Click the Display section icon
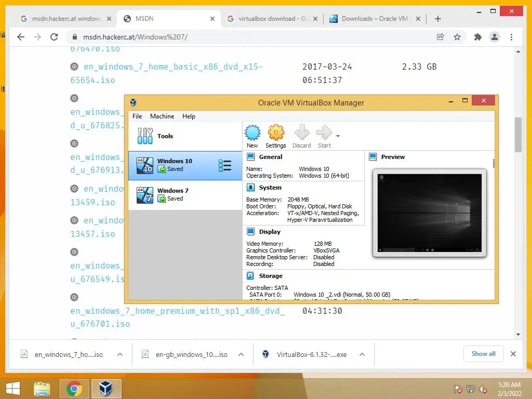Image resolution: width=532 pixels, height=399 pixels. tap(251, 232)
